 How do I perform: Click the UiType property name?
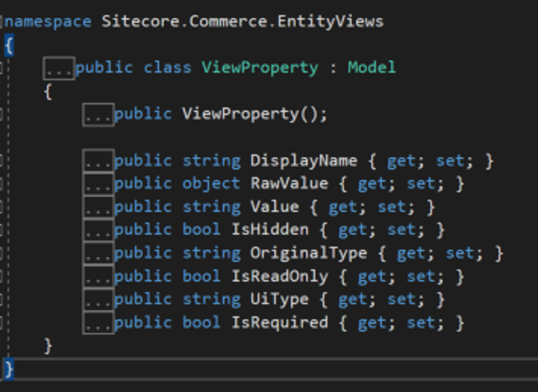(x=279, y=300)
